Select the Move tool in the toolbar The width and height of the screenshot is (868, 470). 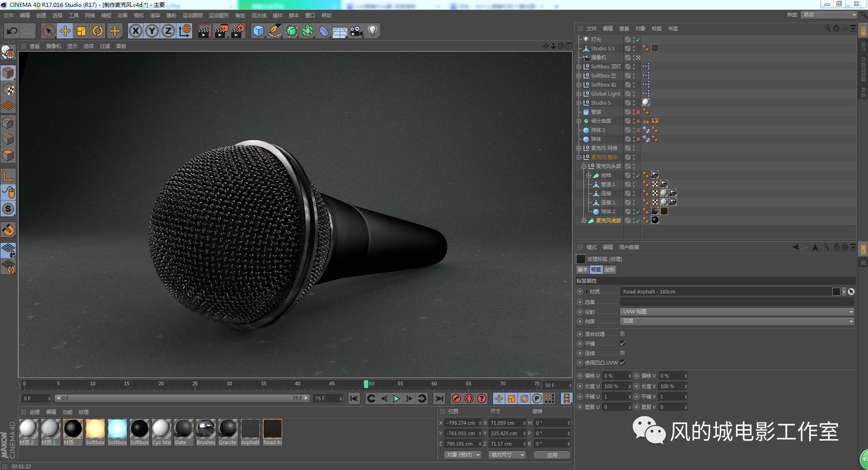(65, 31)
